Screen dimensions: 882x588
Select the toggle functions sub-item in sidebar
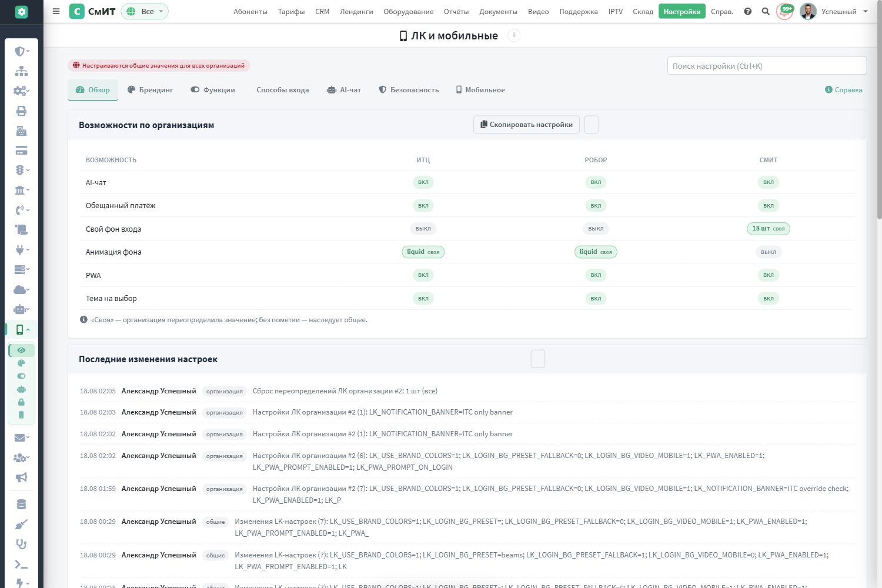(21, 376)
